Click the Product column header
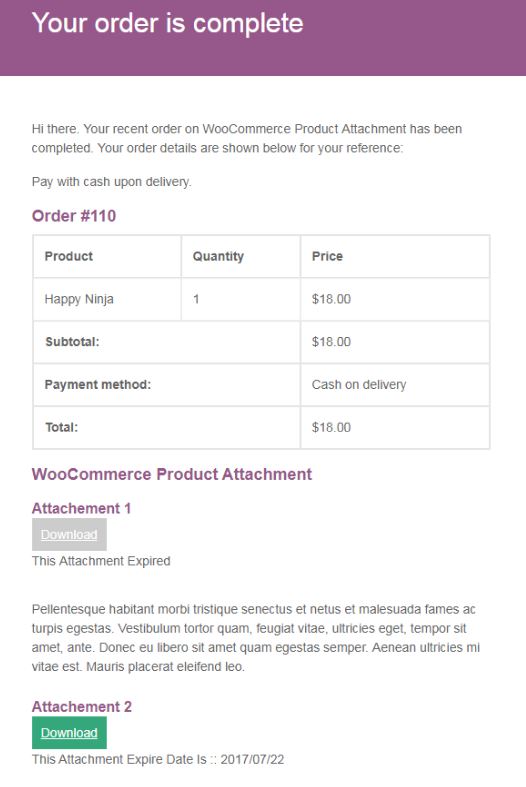Screen dimensions: 526x787 point(107,256)
